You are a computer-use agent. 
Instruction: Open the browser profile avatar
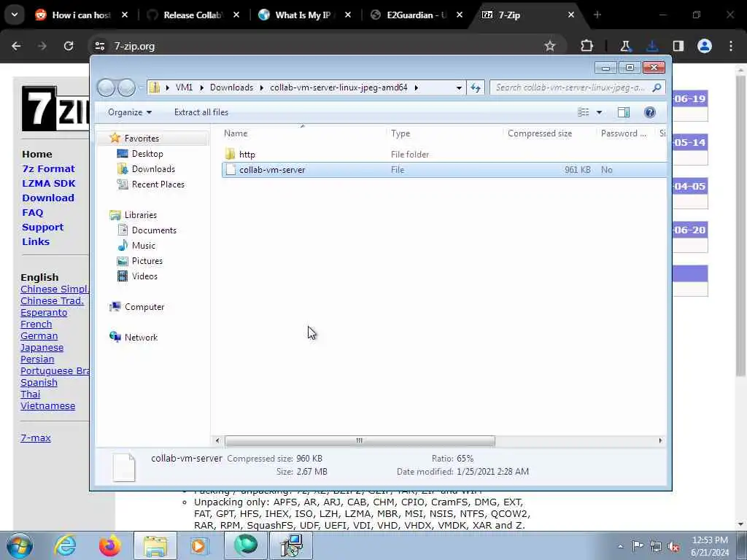[705, 46]
